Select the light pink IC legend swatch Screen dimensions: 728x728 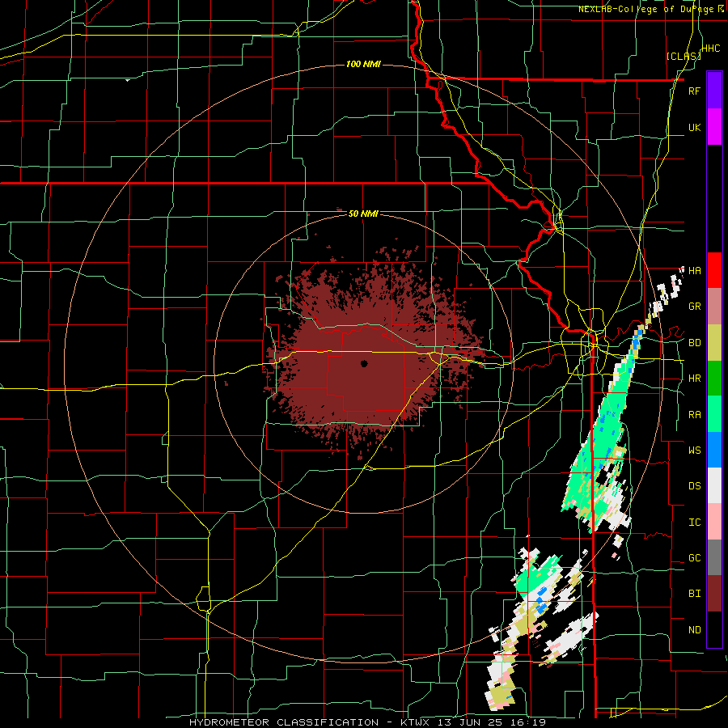click(714, 522)
